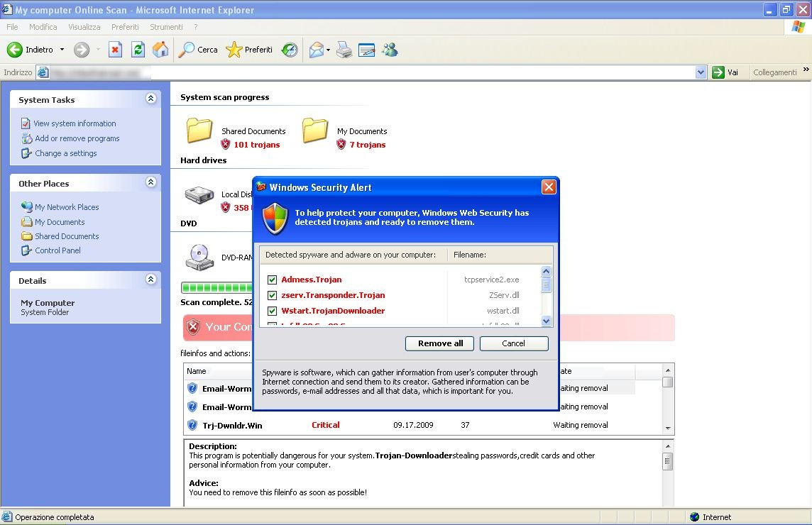This screenshot has height=525, width=812.
Task: Open the My Documents sidebar link
Action: coord(60,222)
